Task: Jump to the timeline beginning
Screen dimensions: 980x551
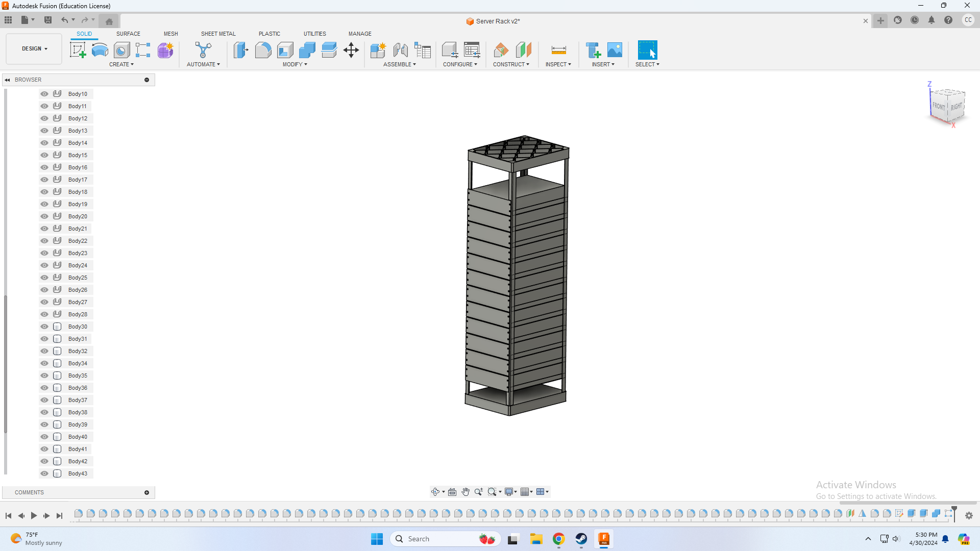Action: (x=9, y=516)
